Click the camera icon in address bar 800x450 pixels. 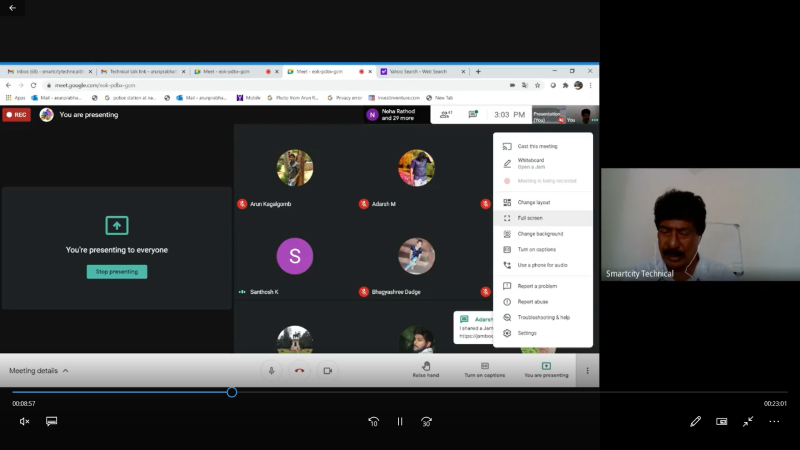point(512,85)
